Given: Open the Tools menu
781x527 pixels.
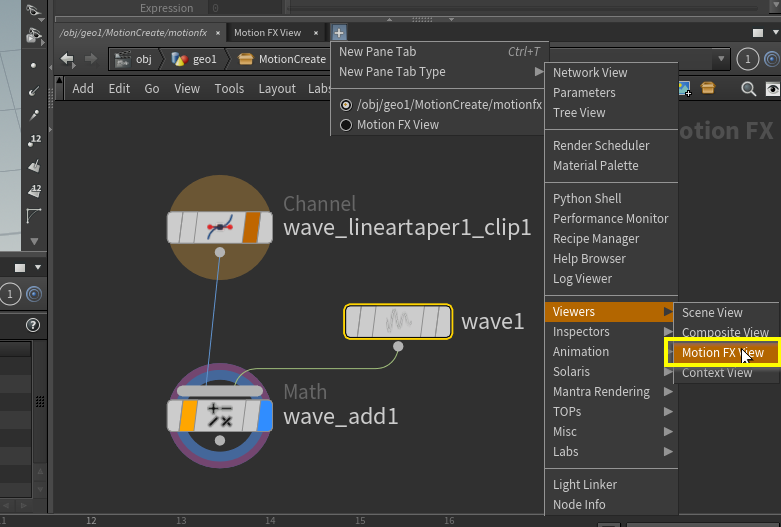Looking at the screenshot, I should (229, 89).
